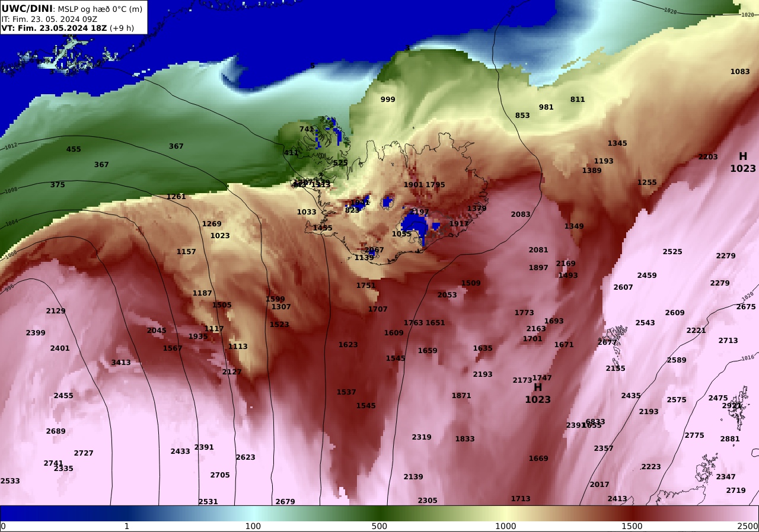The image size is (759, 532).
Task: Click the 2679 value near bottom edge
Action: click(285, 502)
